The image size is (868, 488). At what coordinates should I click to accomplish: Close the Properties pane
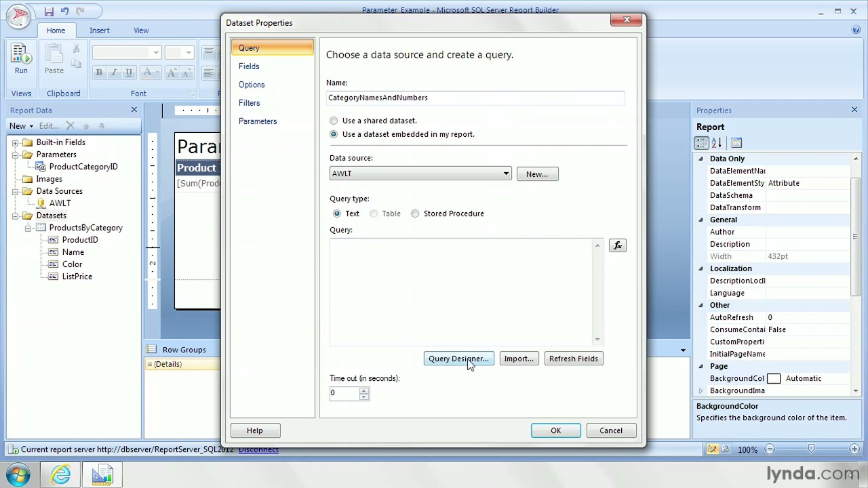tap(854, 110)
